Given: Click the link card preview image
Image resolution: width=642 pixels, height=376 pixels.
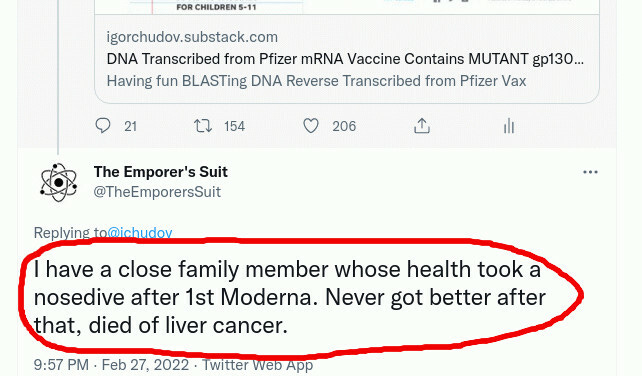Looking at the screenshot, I should pyautogui.click(x=347, y=7).
